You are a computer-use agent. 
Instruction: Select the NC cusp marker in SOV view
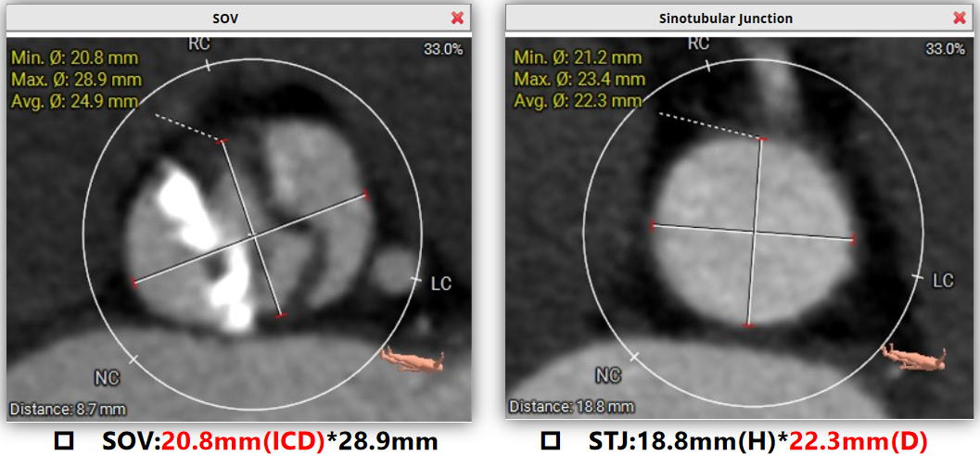click(107, 376)
